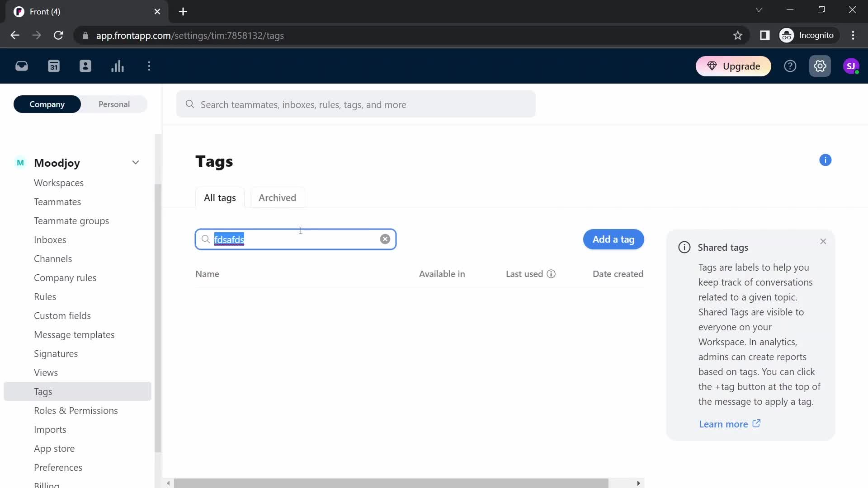This screenshot has height=488, width=868.
Task: Open the Learn more link
Action: coord(730,424)
